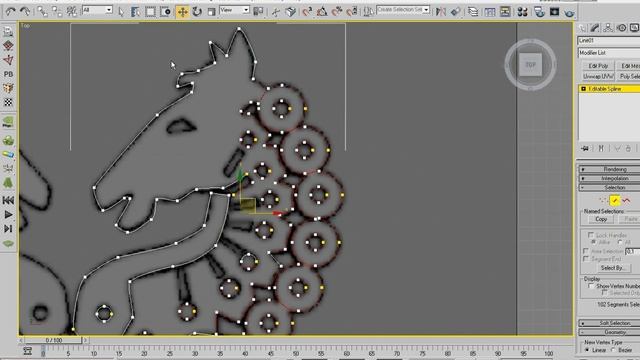Enable Vertex sub-object selection mode
Viewport: 640px width, 360px height.
[x=603, y=200]
